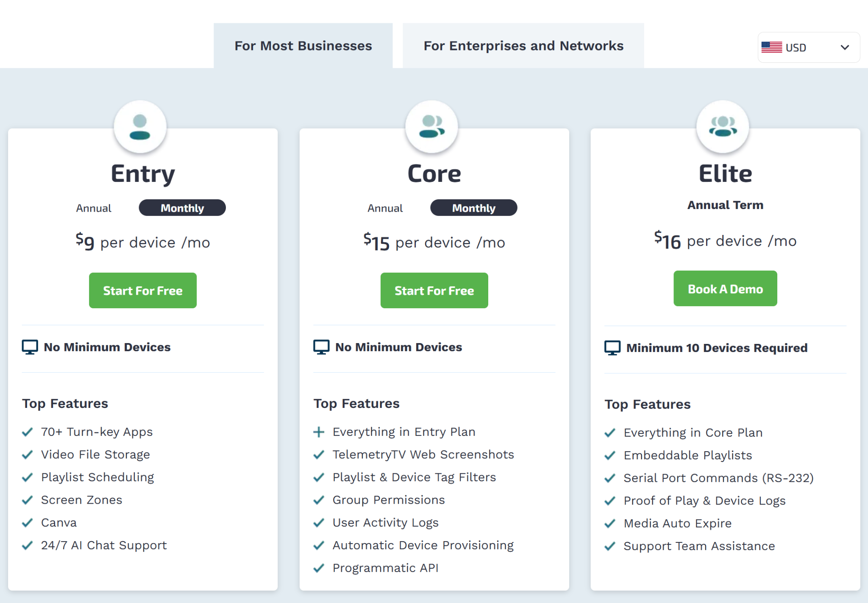Click the checkmark beside Screen Zones
868x603 pixels.
[27, 500]
